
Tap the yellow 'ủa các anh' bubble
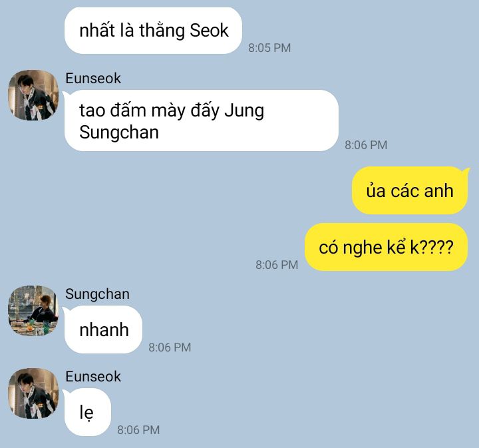click(x=410, y=190)
